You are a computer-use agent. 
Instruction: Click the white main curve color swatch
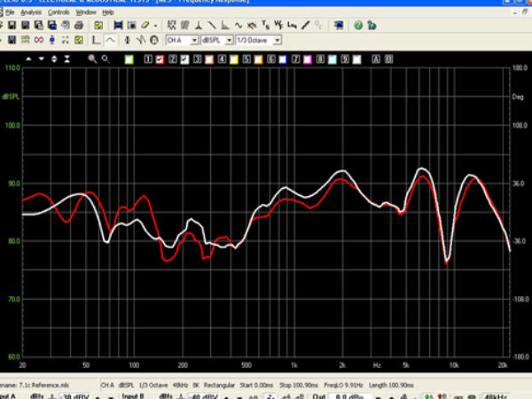pos(129,59)
